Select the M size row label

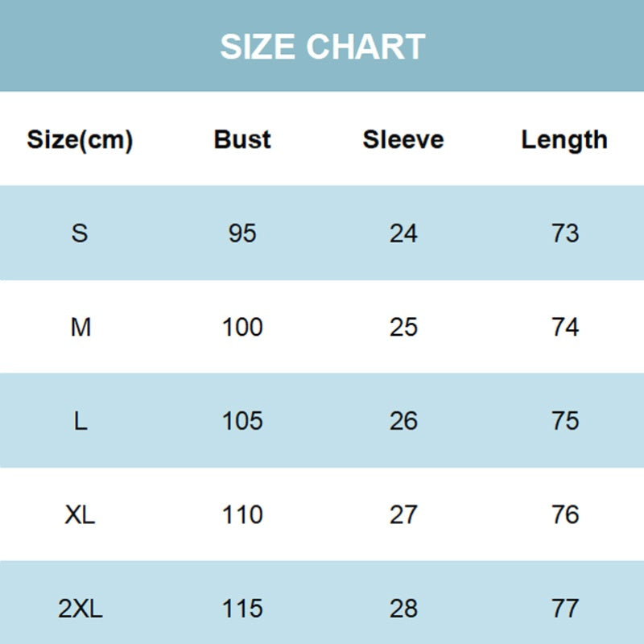click(80, 328)
